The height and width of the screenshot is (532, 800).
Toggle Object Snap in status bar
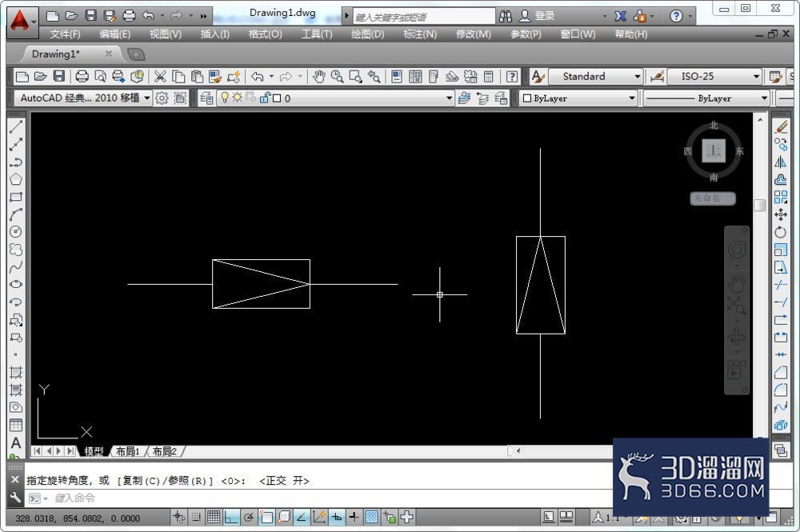click(266, 518)
